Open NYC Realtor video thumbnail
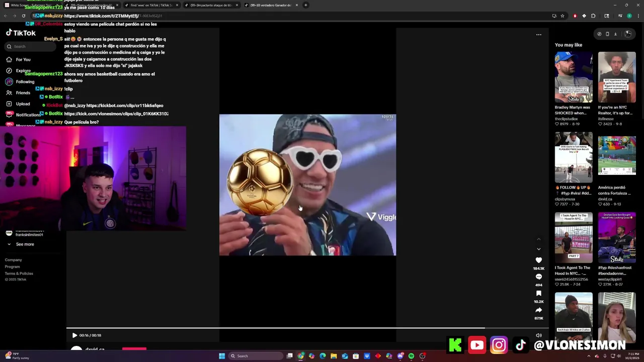644x362 pixels. 617,77
